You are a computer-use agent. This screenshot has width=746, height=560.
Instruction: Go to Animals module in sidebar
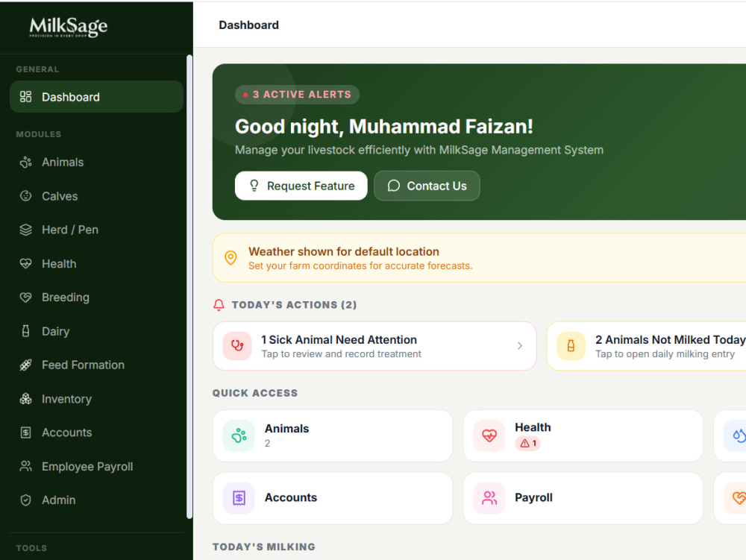point(96,162)
